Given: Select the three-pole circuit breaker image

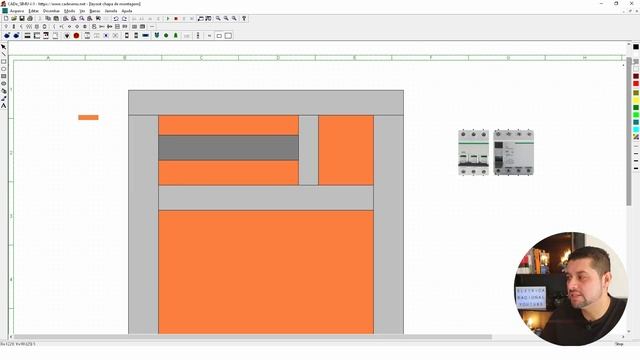Looking at the screenshot, I should coord(473,152).
